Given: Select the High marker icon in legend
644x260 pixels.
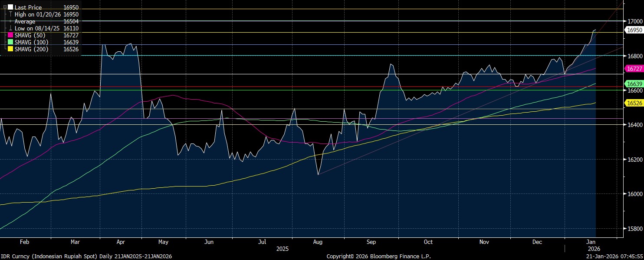Looking at the screenshot, I should click(x=10, y=14).
